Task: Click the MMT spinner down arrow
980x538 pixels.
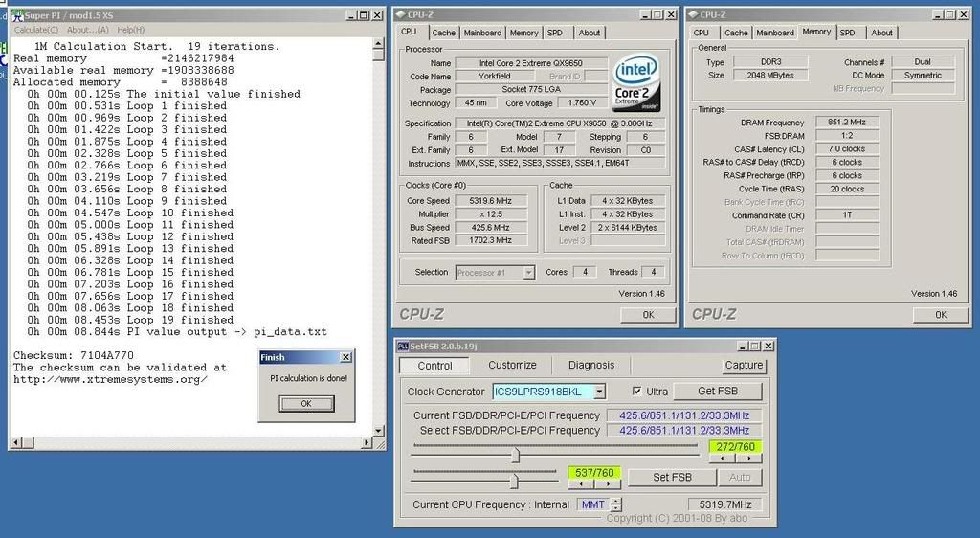Action: [x=617, y=508]
